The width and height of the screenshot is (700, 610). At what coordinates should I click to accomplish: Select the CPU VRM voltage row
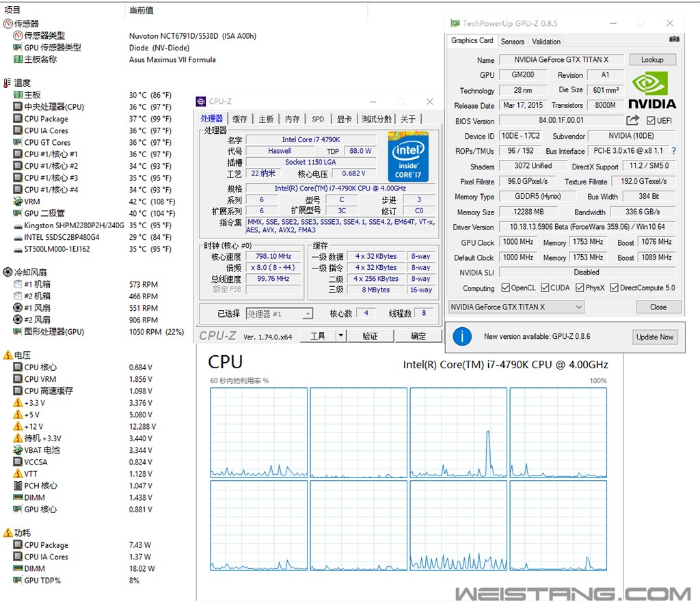tap(83, 379)
